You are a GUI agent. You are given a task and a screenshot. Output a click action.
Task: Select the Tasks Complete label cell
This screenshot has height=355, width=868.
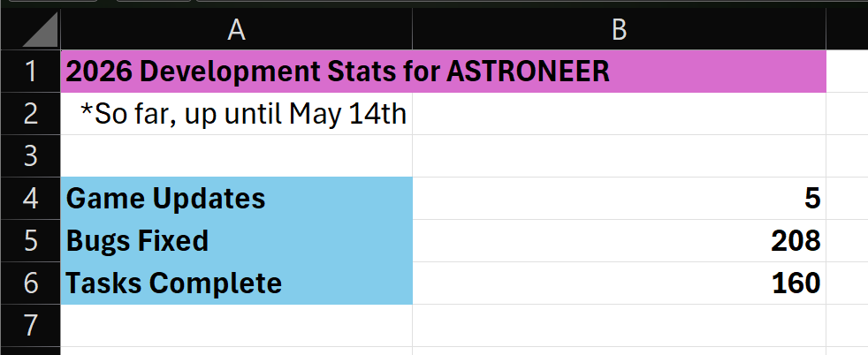pos(236,283)
